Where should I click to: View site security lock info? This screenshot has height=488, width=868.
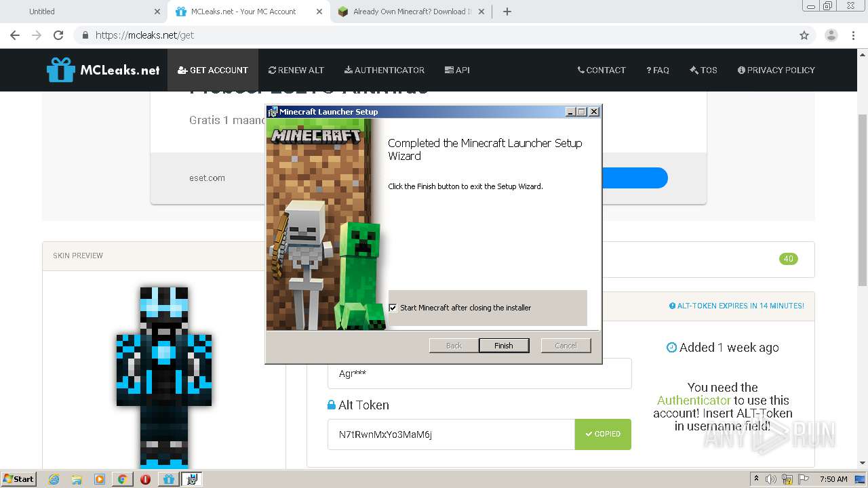click(85, 35)
